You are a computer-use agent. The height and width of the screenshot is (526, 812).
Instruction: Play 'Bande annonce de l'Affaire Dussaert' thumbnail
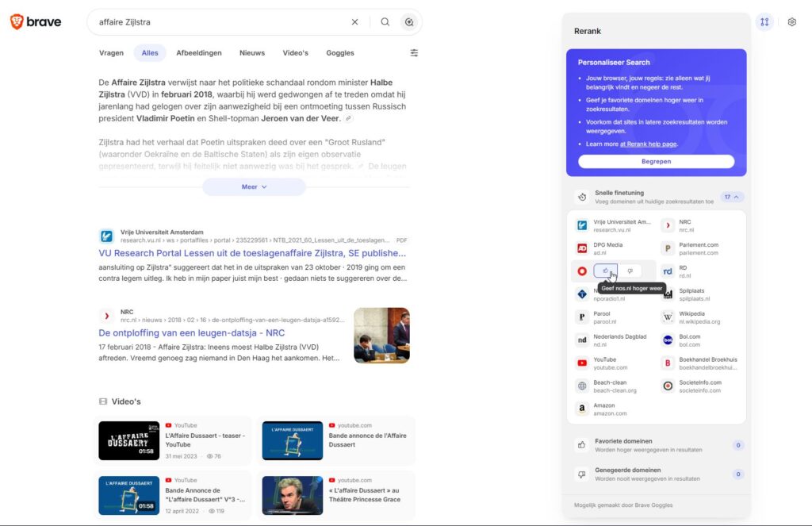[x=292, y=440]
